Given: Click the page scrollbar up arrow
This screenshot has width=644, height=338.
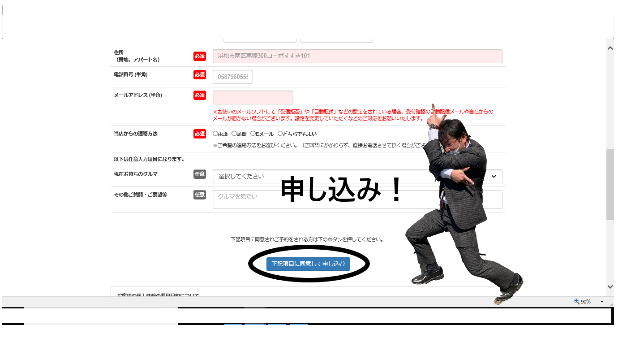Looking at the screenshot, I should click(x=610, y=48).
